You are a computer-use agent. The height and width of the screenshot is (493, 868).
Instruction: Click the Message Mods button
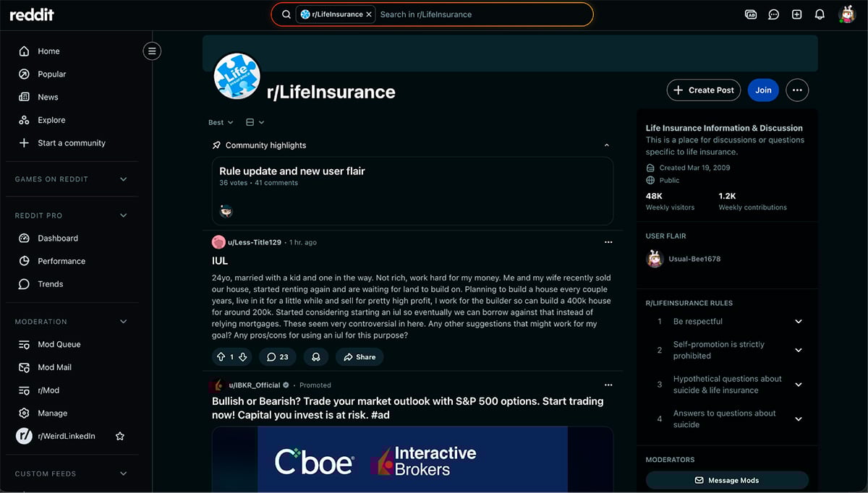726,480
